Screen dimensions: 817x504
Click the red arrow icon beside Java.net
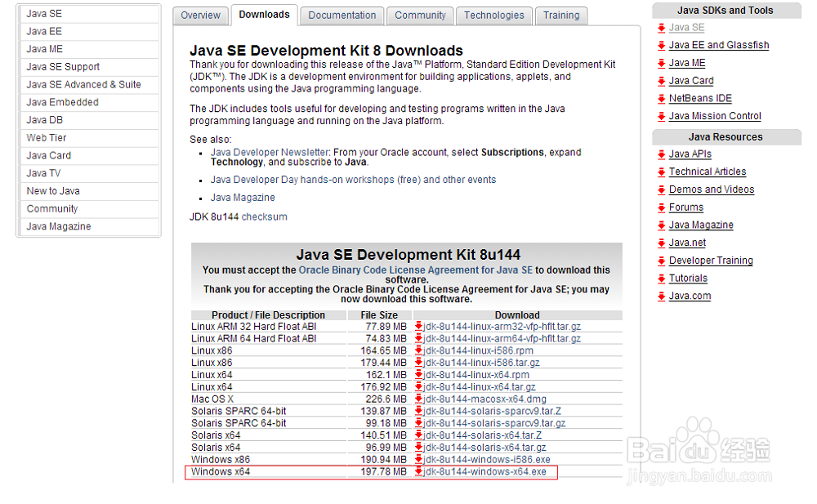(661, 243)
